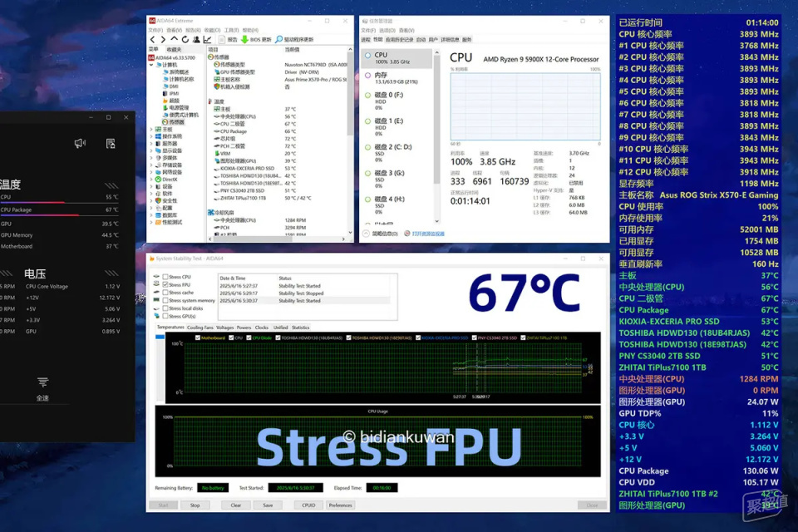Toggle PNY CS3040 2TB SSD legend checkbox
The width and height of the screenshot is (798, 532).
[475, 337]
